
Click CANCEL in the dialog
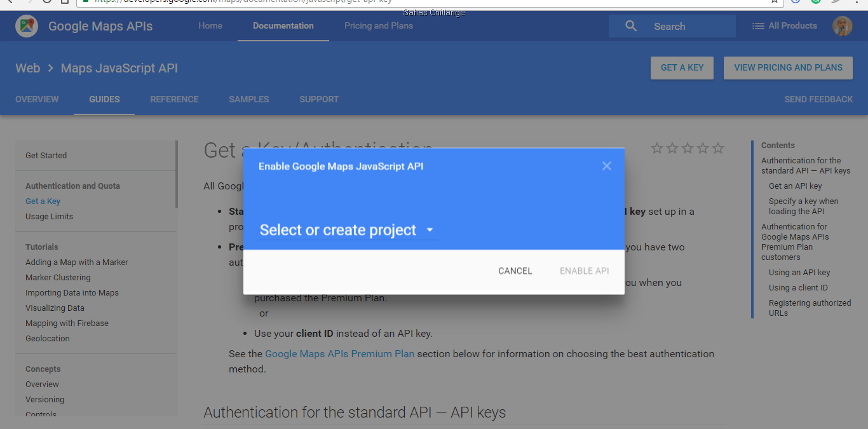pyautogui.click(x=515, y=271)
